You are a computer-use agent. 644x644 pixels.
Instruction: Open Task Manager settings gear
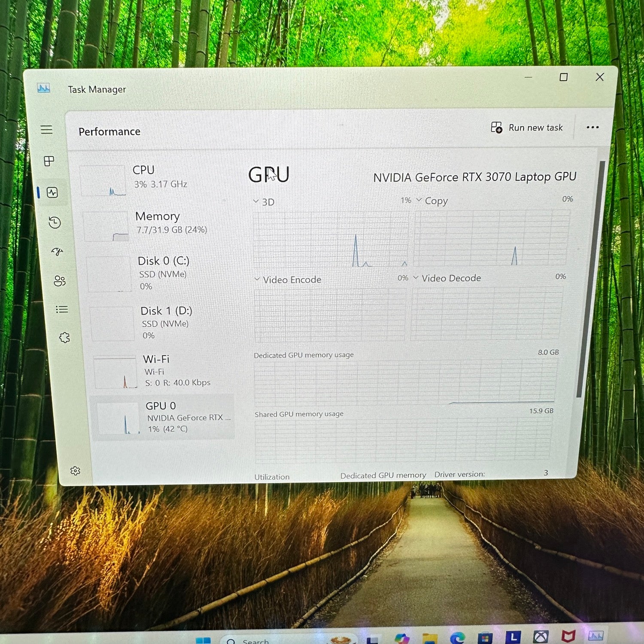point(75,471)
